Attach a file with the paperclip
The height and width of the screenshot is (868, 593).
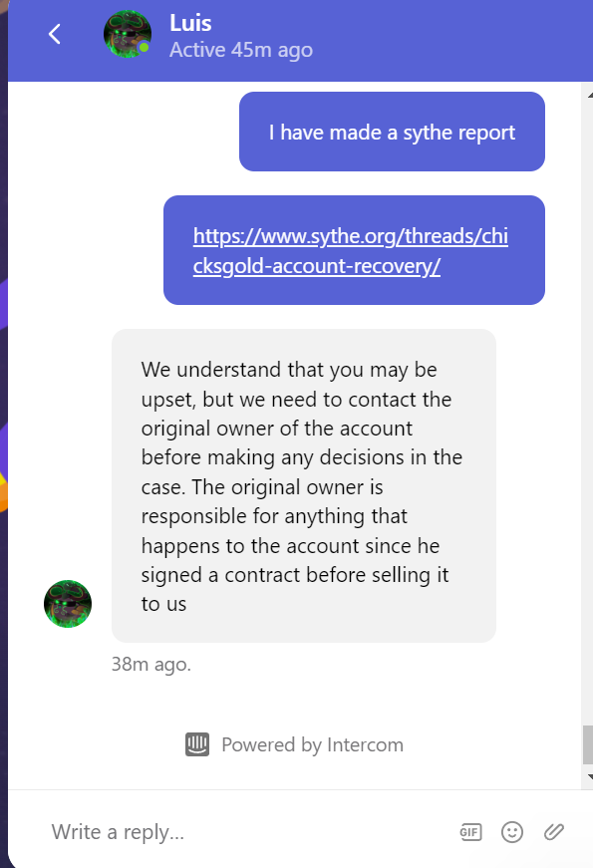(554, 831)
